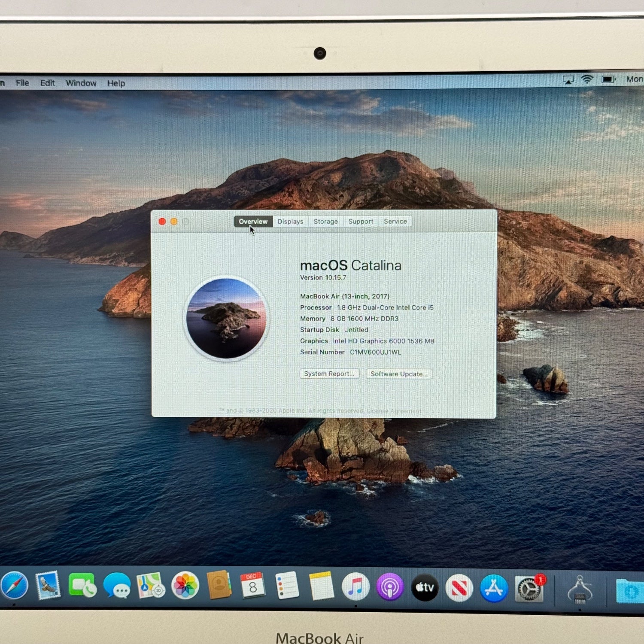644x644 pixels.
Task: Click the System Report button
Action: tap(329, 374)
